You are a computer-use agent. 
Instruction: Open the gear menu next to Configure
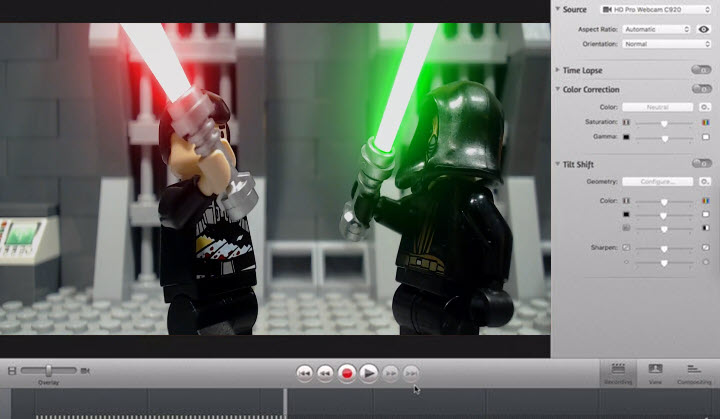(x=705, y=181)
